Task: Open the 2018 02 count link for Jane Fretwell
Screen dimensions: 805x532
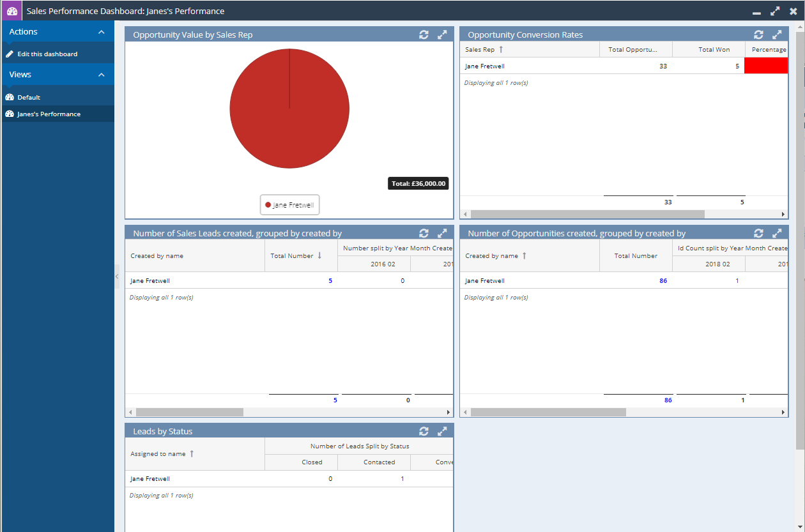Action: pyautogui.click(x=737, y=280)
